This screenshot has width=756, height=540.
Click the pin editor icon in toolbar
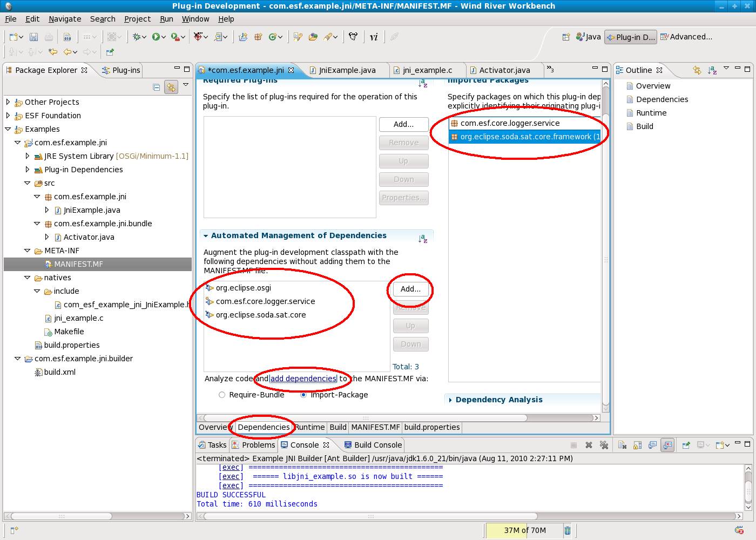110,52
